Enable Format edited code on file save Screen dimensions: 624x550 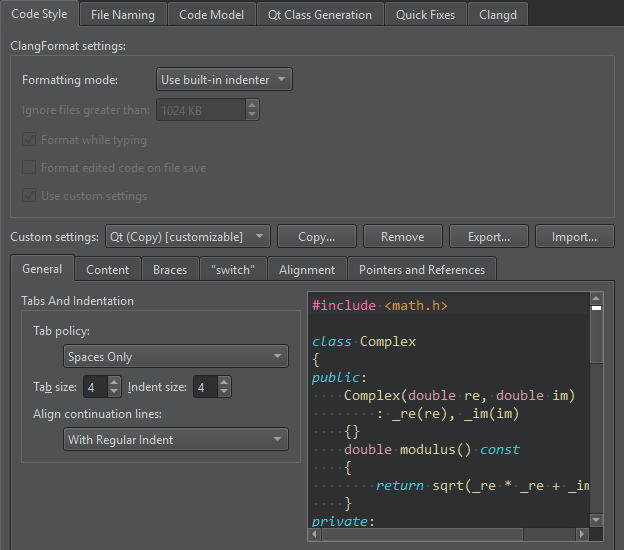[29, 168]
